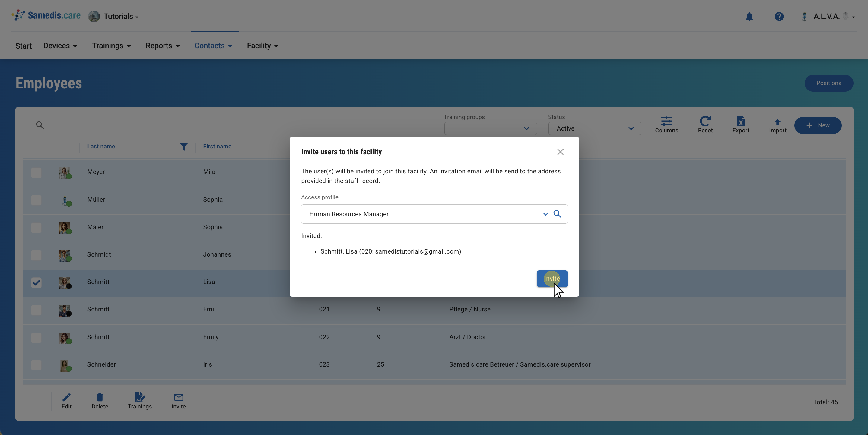Viewport: 868px width, 435px height.
Task: Open the Trainings menu
Action: [x=111, y=46]
